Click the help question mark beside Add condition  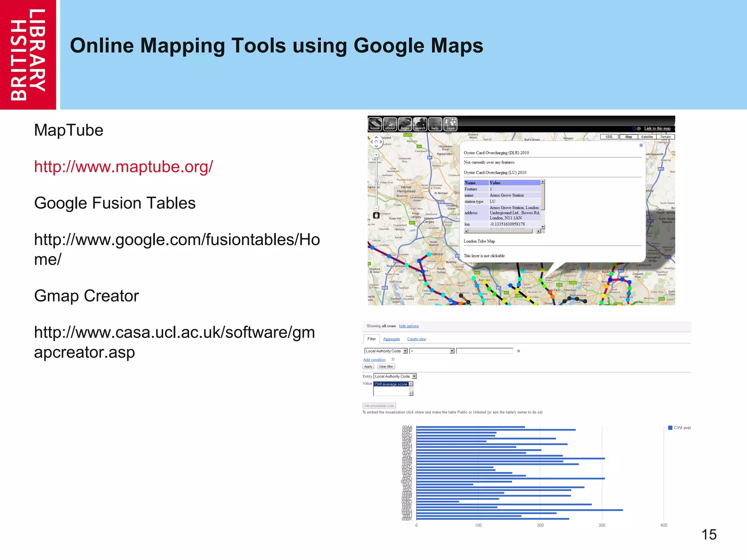pos(393,359)
